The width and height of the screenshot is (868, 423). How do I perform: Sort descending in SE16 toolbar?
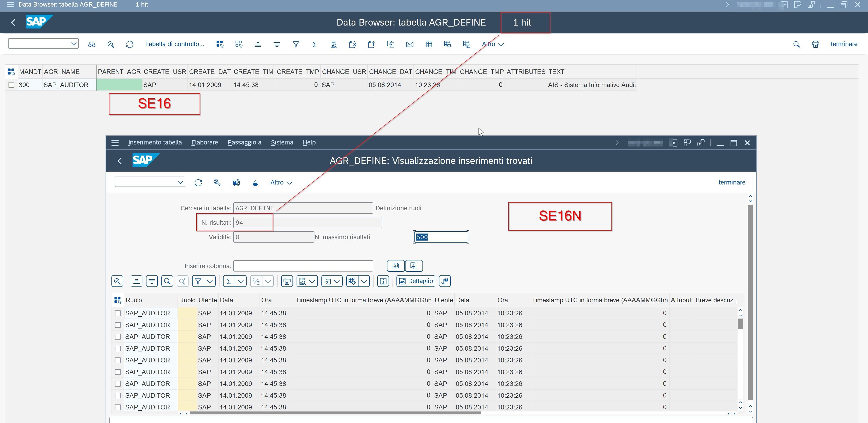[277, 44]
